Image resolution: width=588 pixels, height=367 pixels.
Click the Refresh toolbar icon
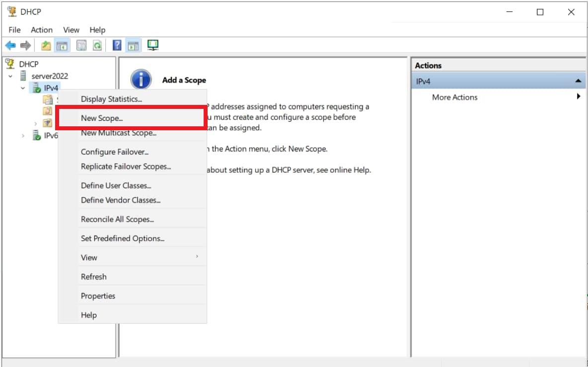97,46
